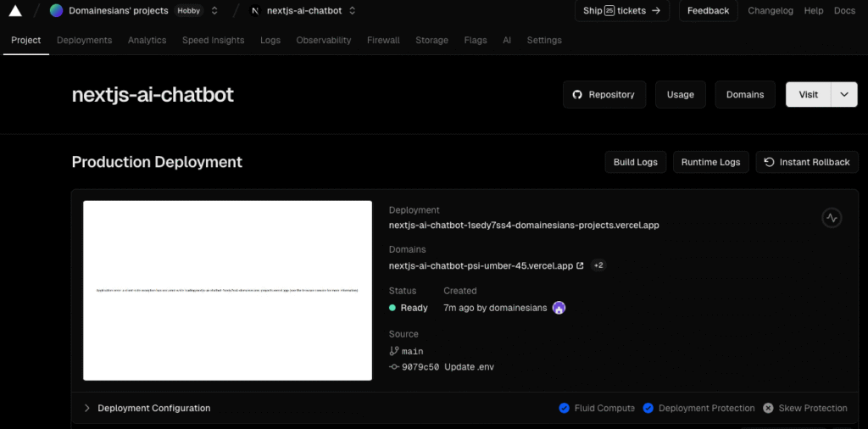Open the team switcher chevrons beside Hobby

[214, 10]
